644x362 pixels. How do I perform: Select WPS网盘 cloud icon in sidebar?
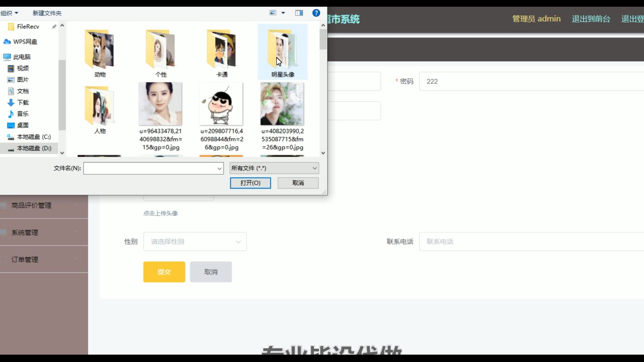(x=7, y=42)
